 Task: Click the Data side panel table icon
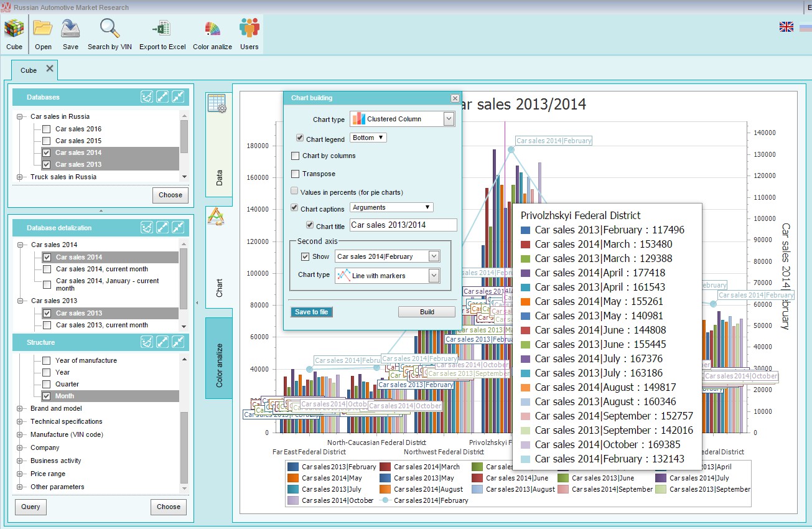pos(217,104)
